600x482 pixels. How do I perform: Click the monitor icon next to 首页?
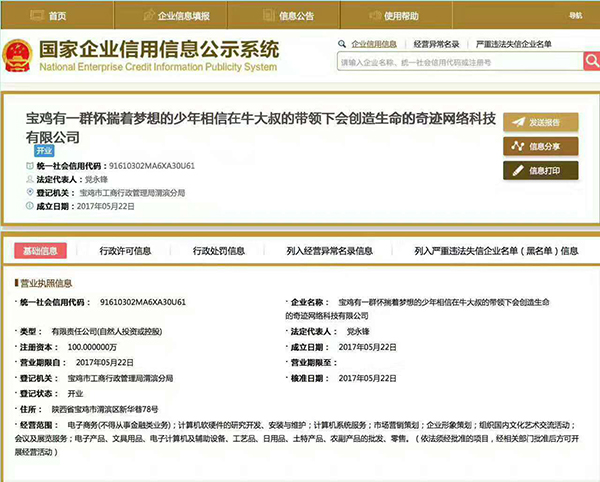click(37, 15)
